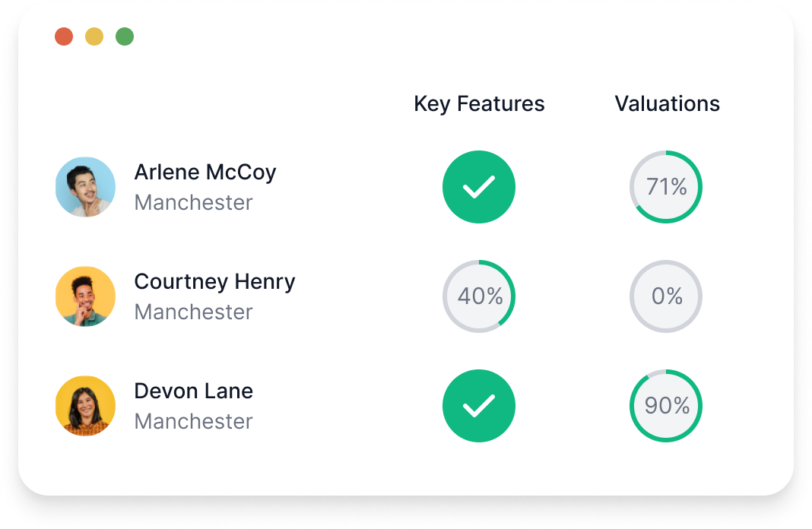Click Courtney Henry's profile photo
812x529 pixels.
point(85,296)
